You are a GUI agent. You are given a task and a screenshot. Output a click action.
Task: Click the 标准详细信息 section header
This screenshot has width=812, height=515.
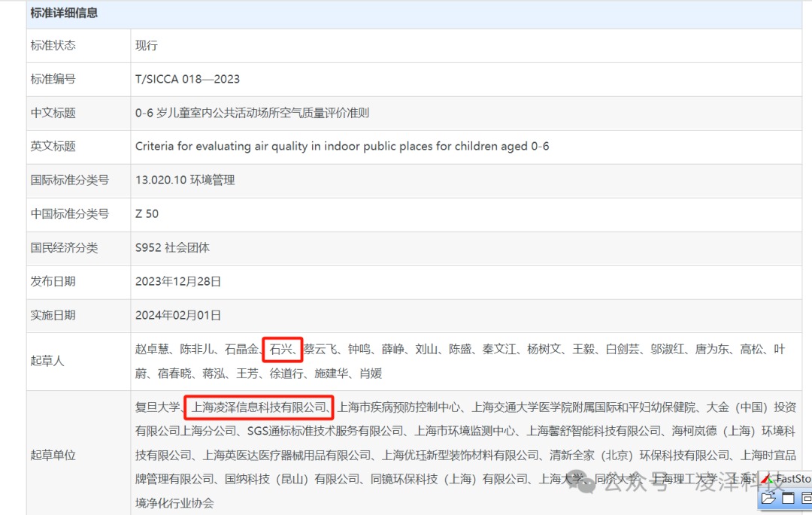64,13
